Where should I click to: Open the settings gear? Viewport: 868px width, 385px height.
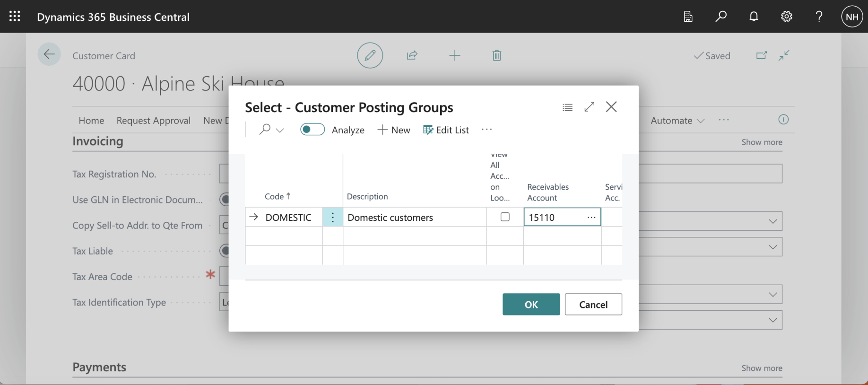(x=786, y=17)
